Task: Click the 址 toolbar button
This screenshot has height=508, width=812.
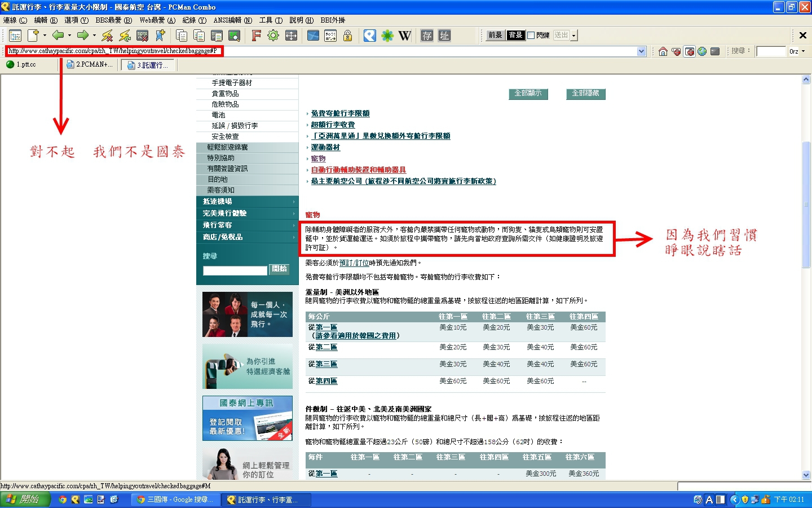Action: (x=444, y=36)
